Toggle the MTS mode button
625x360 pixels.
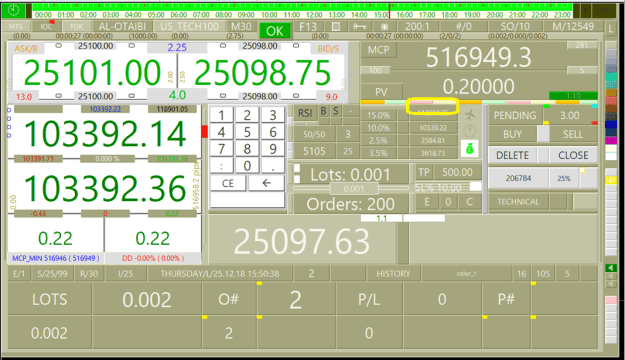pos(16,26)
